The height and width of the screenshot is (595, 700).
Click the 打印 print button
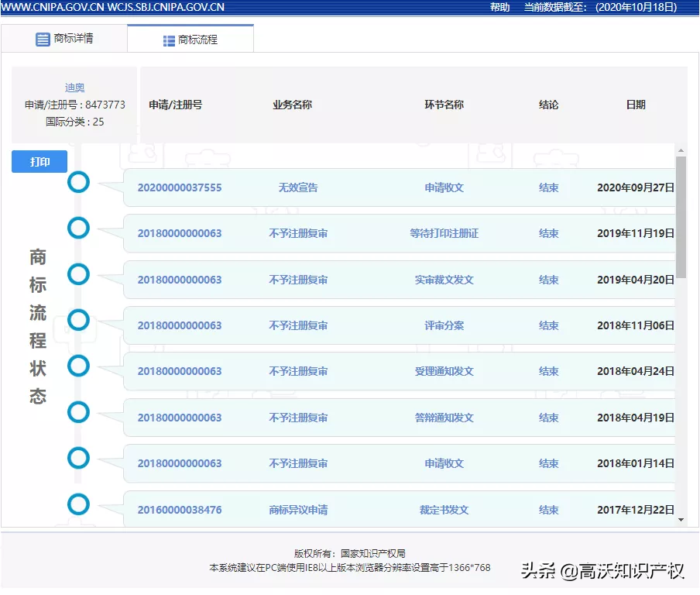[x=39, y=161]
